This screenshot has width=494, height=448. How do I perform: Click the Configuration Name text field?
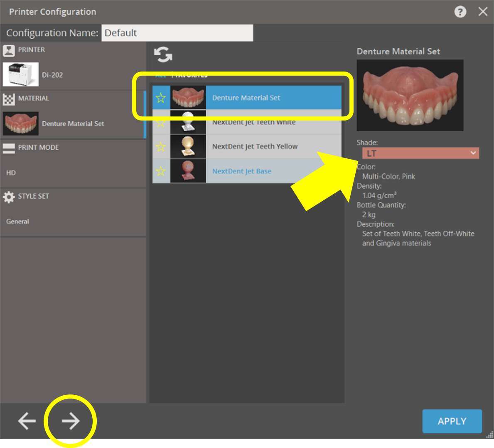point(177,33)
